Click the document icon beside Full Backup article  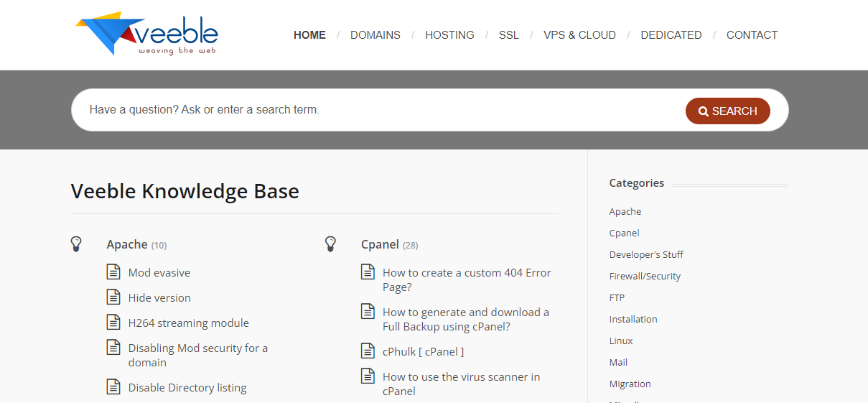coord(368,312)
